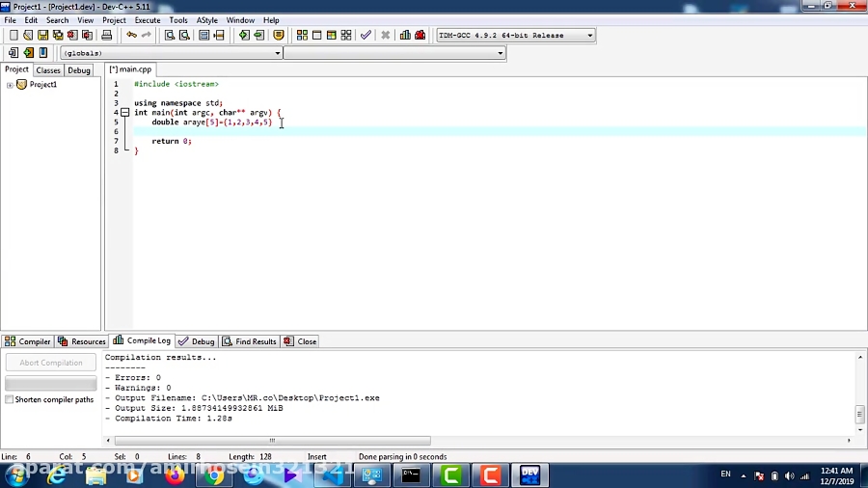Switch to the Classes tab

point(48,70)
